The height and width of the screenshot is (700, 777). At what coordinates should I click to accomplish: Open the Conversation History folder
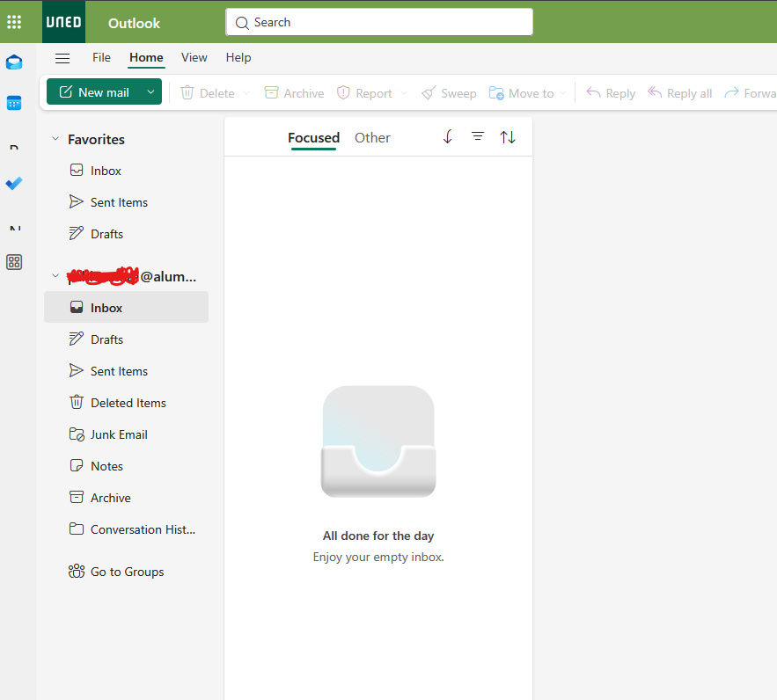[x=127, y=529]
